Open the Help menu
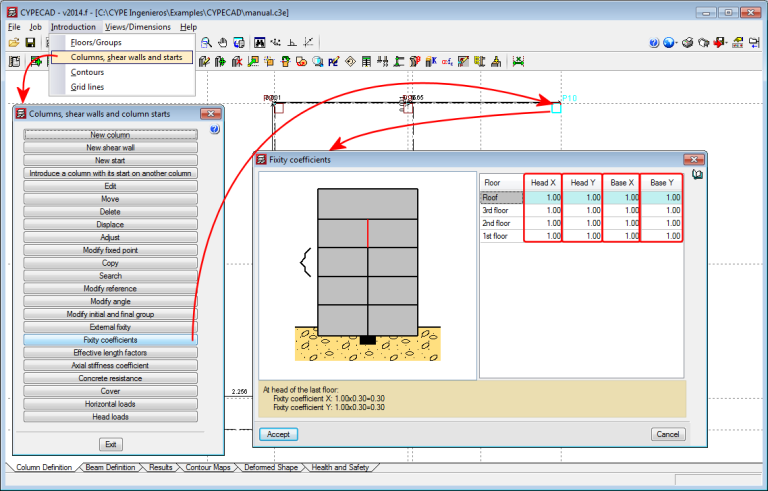This screenshot has width=768, height=491. click(188, 27)
